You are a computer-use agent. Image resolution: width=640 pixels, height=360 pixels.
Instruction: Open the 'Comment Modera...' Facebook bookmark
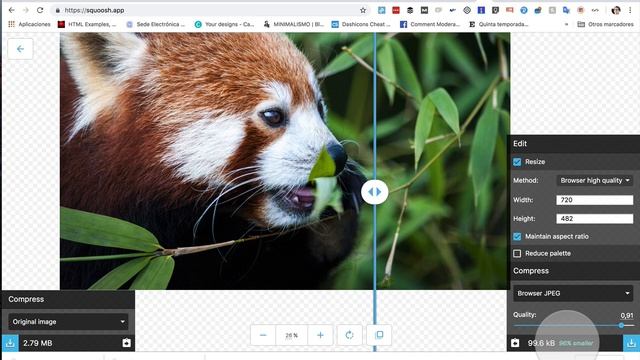click(430, 24)
